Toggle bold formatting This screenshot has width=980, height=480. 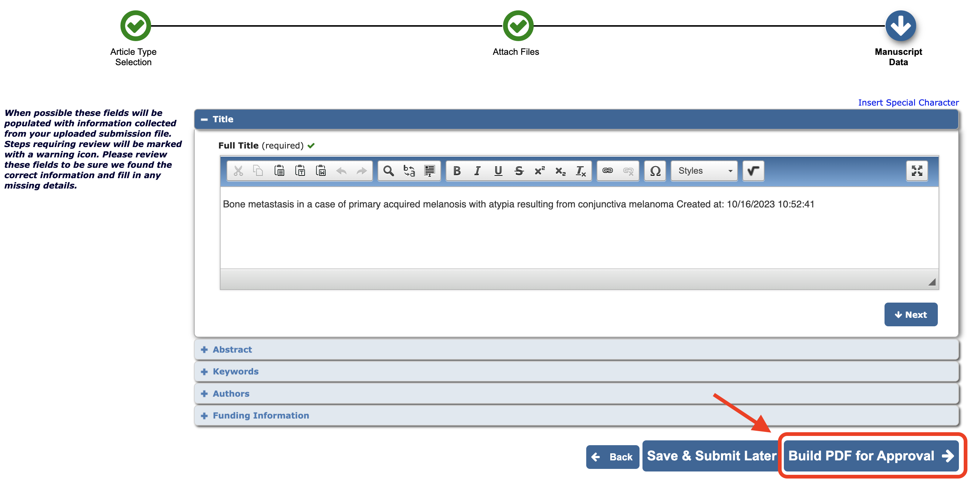point(457,171)
